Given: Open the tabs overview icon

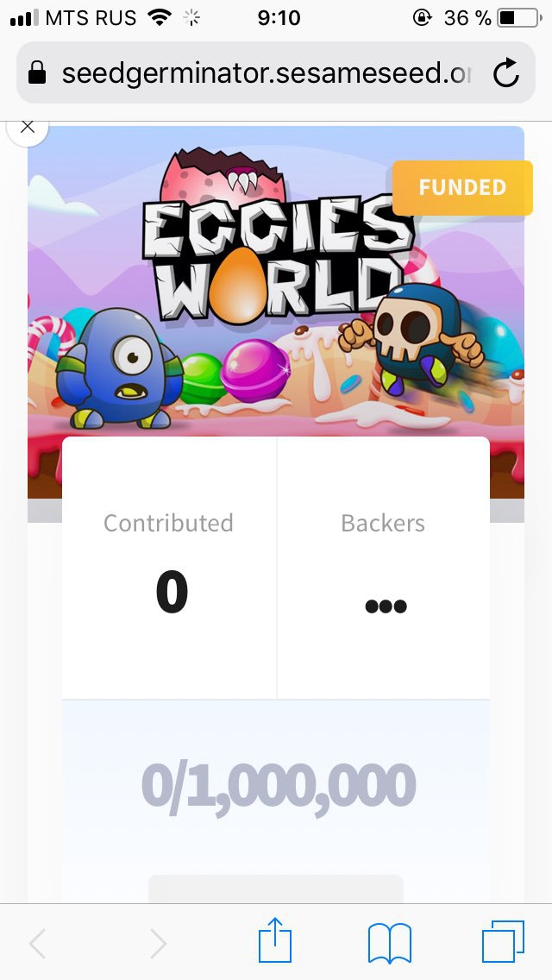Looking at the screenshot, I should (x=503, y=941).
